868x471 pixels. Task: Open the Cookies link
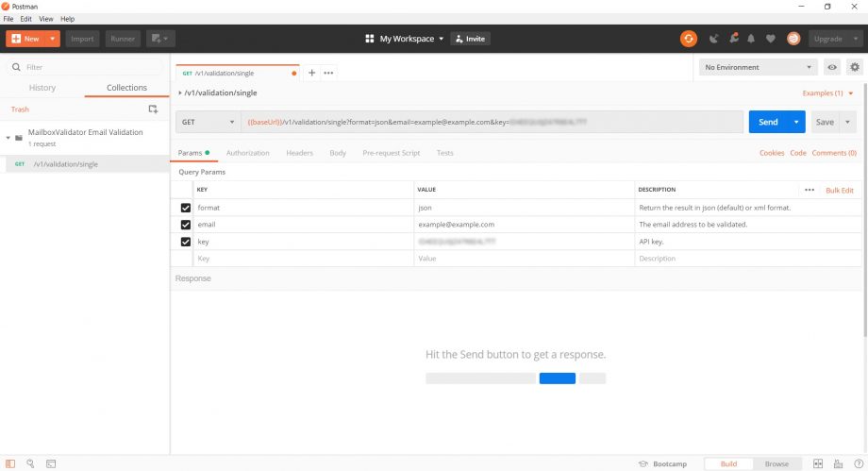772,153
